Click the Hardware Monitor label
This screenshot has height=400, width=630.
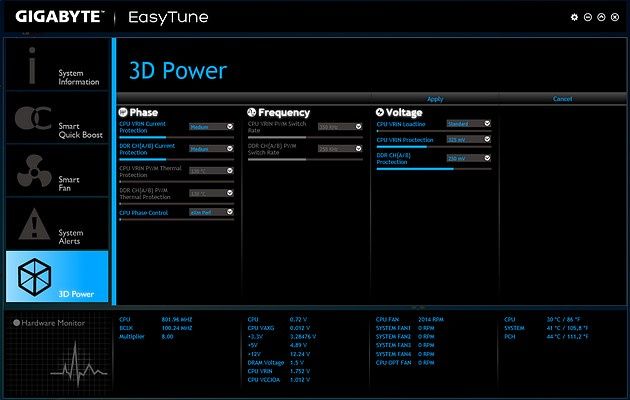click(x=53, y=323)
